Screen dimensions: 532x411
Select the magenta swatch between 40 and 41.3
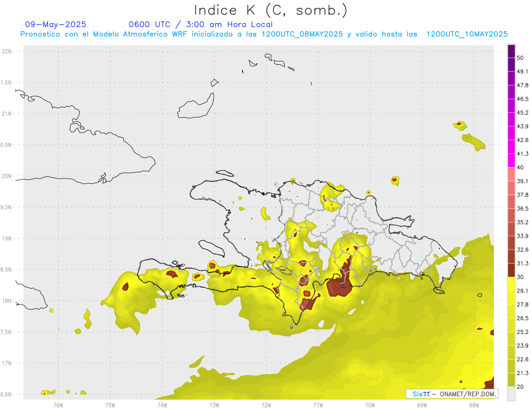[511, 161]
